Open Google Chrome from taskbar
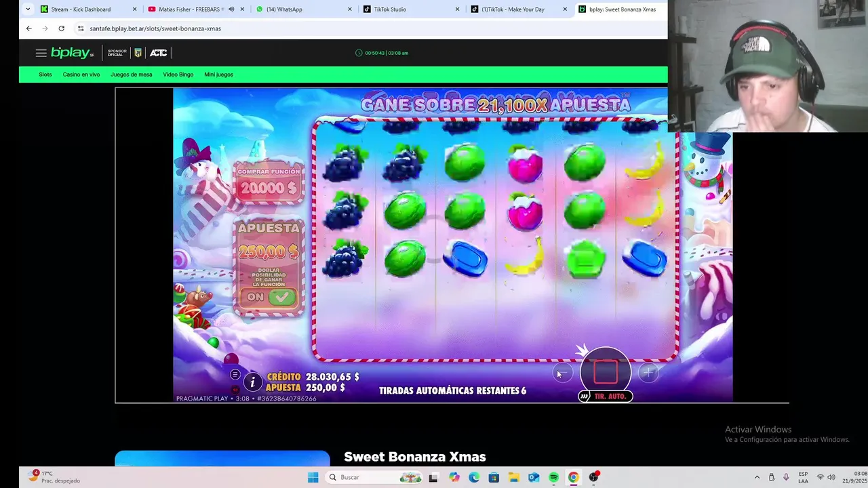Image resolution: width=868 pixels, height=488 pixels. (574, 477)
